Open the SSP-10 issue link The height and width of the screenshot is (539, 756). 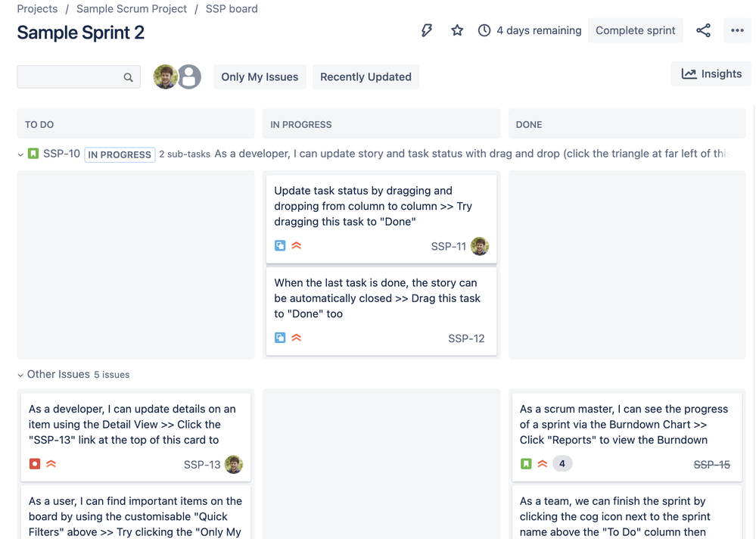[x=62, y=154]
